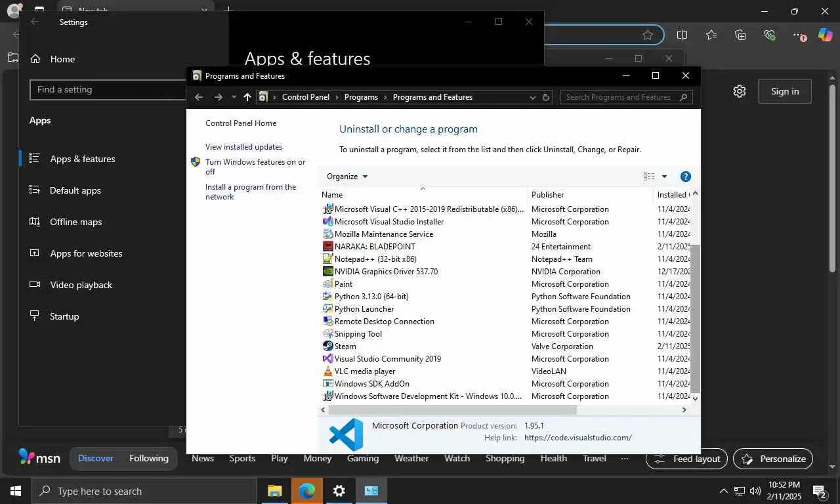
Task: Click the 24 Entertainment publisher cell
Action: [561, 247]
